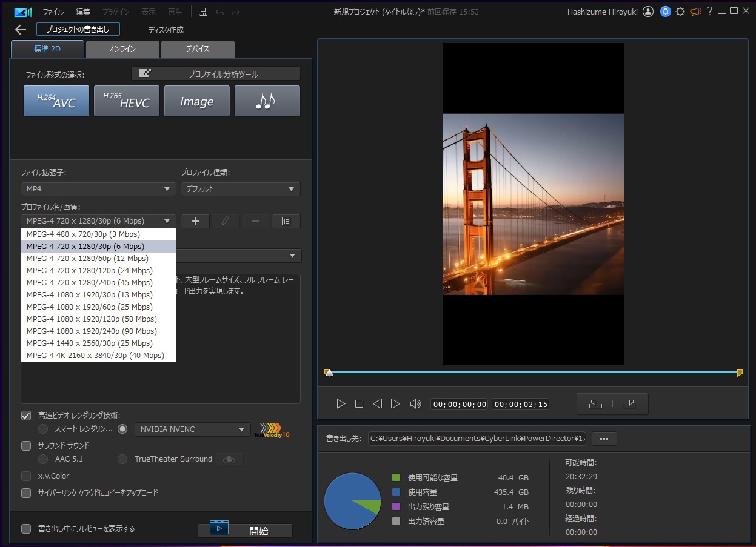Open the ファイル menu
The image size is (756, 547).
tap(53, 12)
